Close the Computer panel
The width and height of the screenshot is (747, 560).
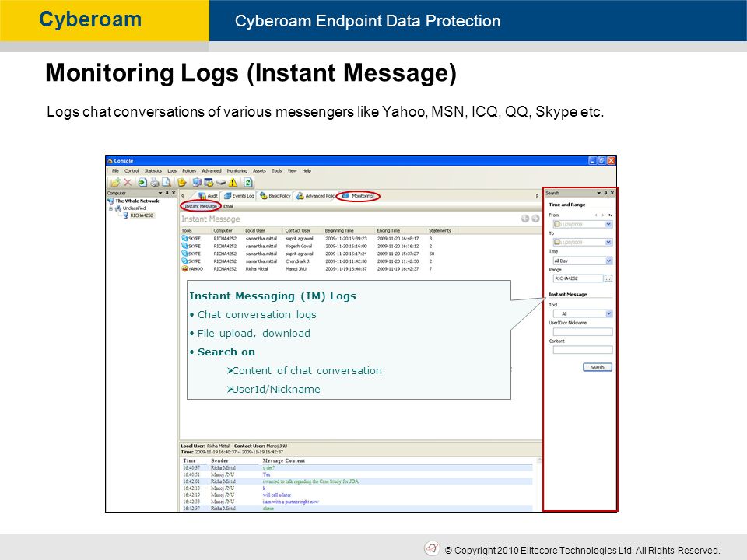click(174, 193)
